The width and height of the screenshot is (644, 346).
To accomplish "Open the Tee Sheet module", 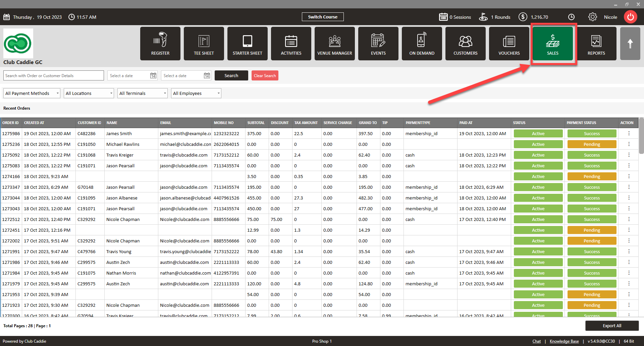I will [x=204, y=44].
